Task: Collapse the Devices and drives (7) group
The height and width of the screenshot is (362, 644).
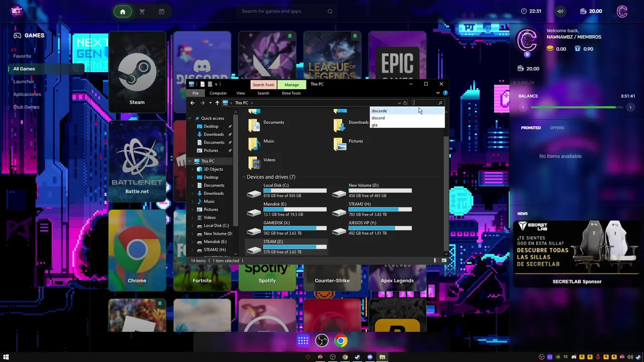Action: coord(243,177)
